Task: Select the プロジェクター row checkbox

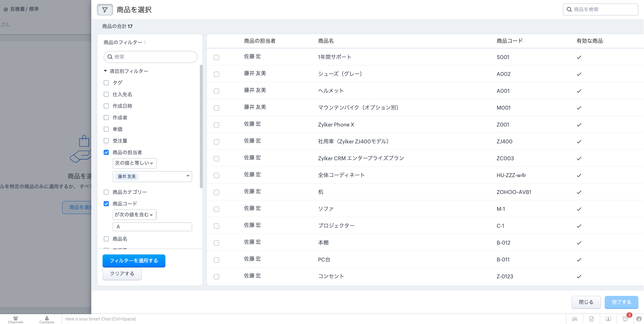Action: click(x=217, y=226)
